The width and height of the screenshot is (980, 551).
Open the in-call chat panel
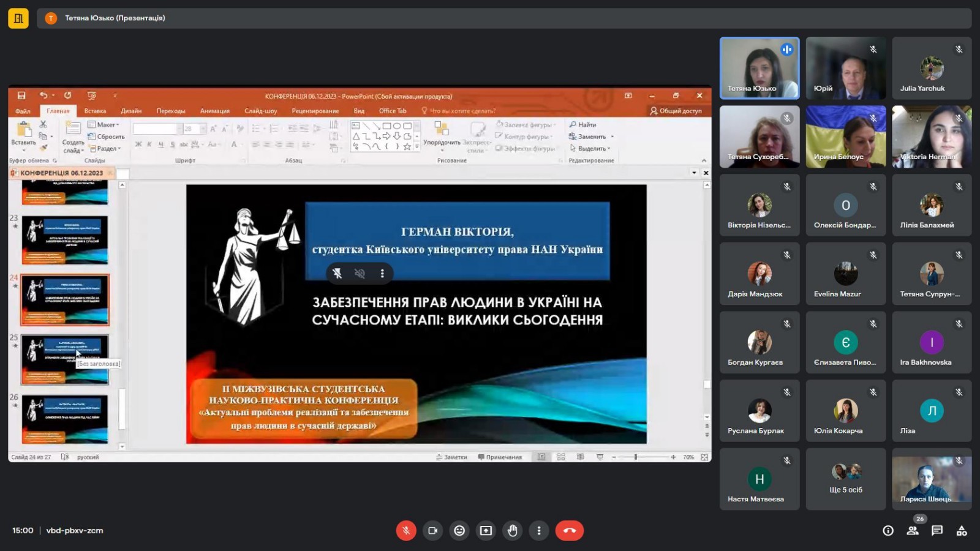click(x=937, y=531)
